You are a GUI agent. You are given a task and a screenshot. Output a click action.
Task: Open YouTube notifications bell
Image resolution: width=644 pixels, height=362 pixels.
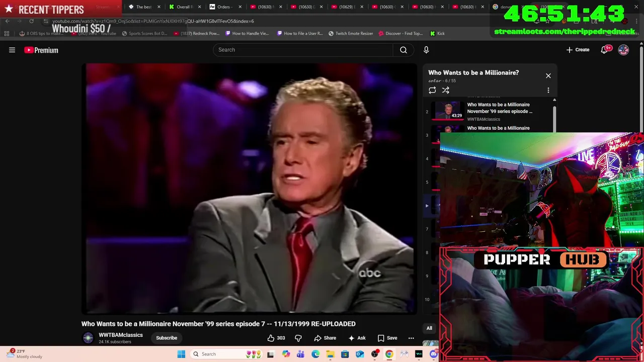605,50
